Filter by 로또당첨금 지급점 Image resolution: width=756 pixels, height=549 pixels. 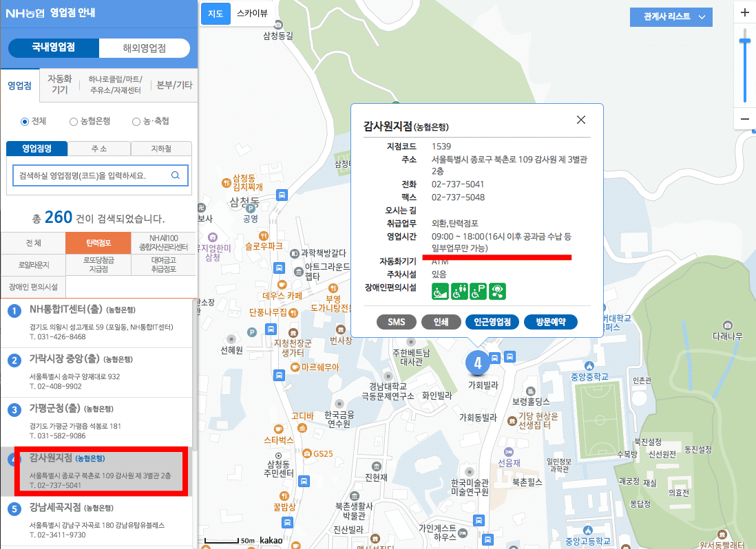click(98, 265)
